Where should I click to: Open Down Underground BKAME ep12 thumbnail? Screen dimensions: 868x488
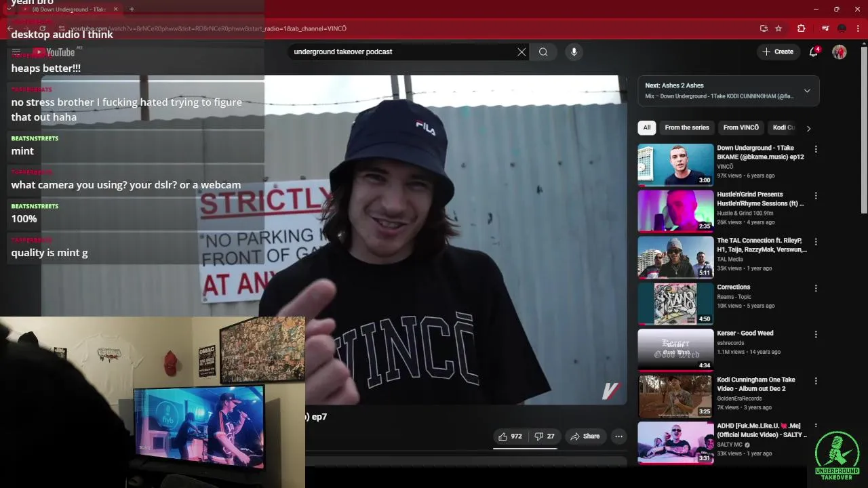point(675,164)
